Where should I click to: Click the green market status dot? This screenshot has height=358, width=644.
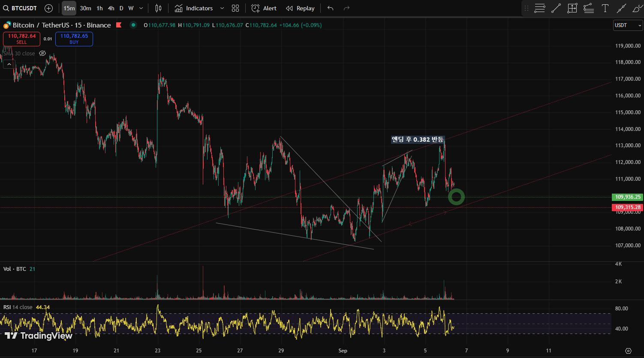(133, 25)
